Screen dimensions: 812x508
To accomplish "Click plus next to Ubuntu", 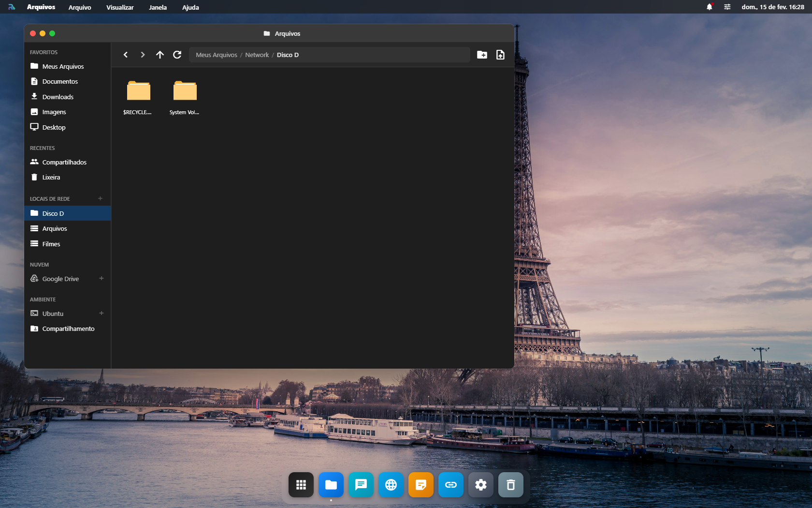I will [101, 314].
